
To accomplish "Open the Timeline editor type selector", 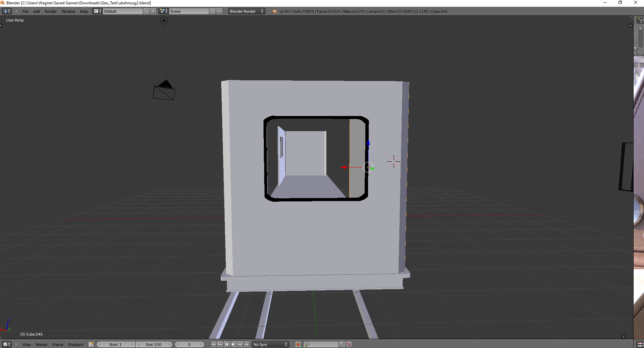I will coord(6,344).
